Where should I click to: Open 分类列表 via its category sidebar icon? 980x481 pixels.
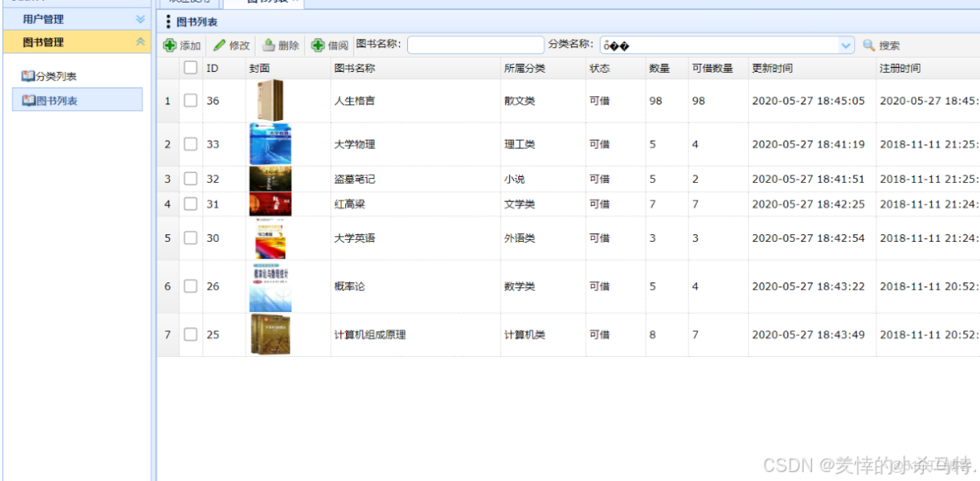tap(29, 74)
